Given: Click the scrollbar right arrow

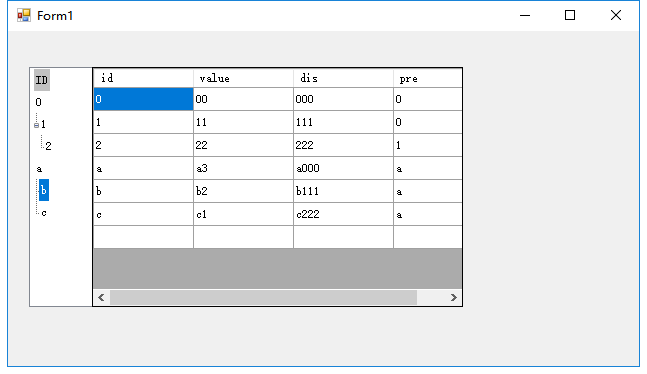Looking at the screenshot, I should pos(453,297).
